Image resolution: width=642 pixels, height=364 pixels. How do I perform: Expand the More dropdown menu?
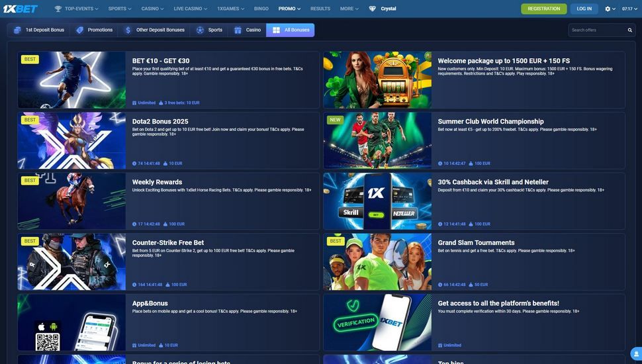(349, 9)
